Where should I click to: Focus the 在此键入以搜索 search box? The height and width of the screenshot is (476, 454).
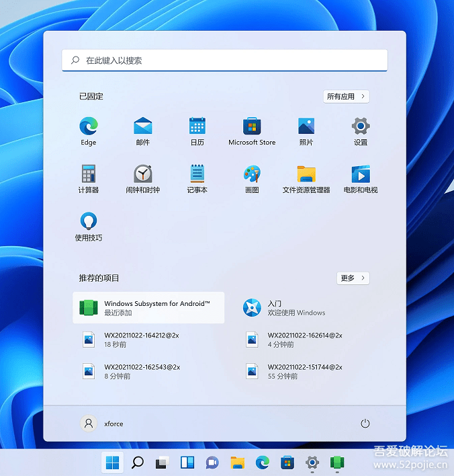point(224,61)
